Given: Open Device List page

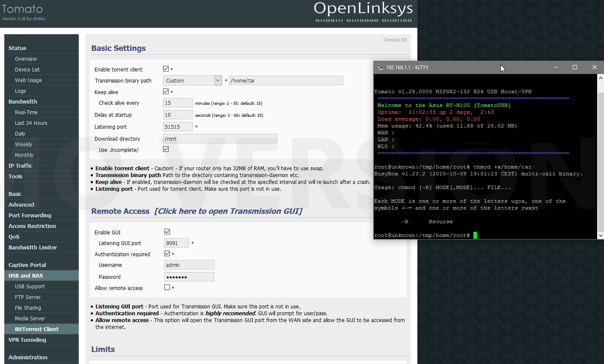Looking at the screenshot, I should 42,69.
